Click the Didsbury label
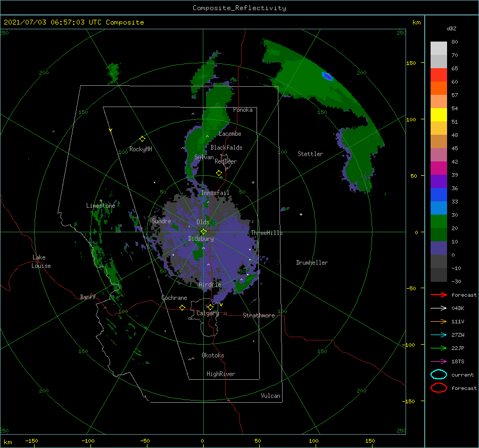 coord(201,239)
